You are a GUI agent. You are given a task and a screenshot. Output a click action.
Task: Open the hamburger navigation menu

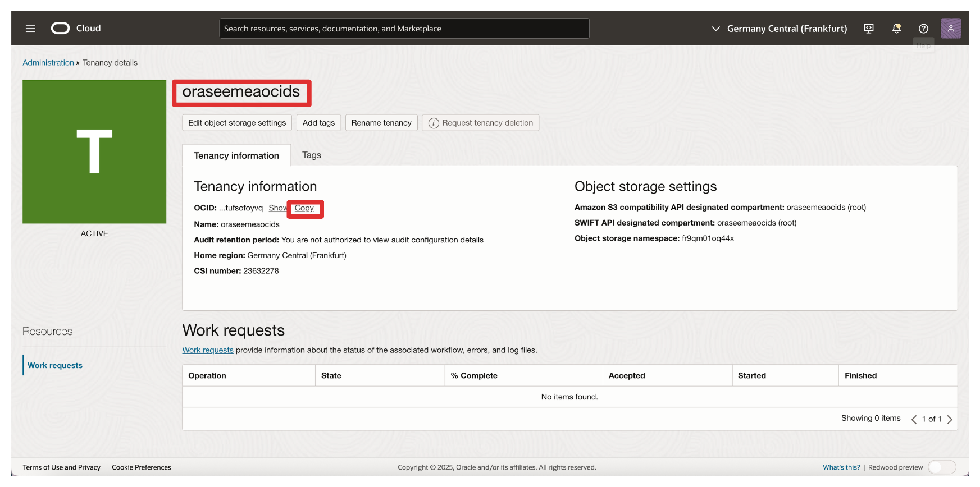pyautogui.click(x=30, y=29)
